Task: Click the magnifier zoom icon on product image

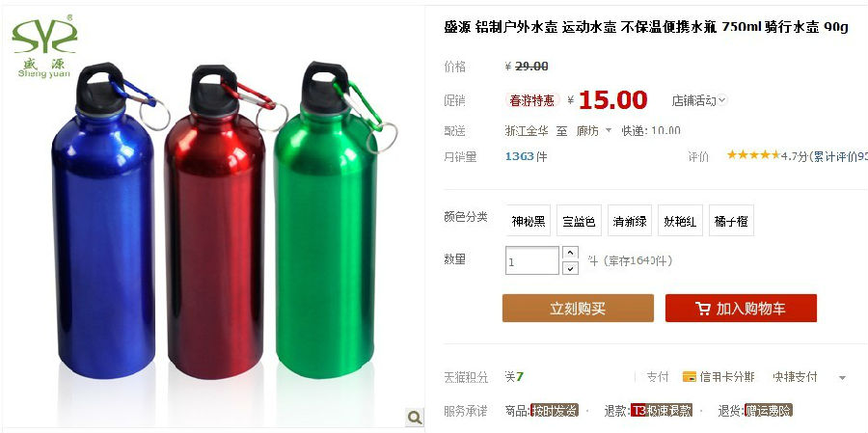Action: (414, 417)
